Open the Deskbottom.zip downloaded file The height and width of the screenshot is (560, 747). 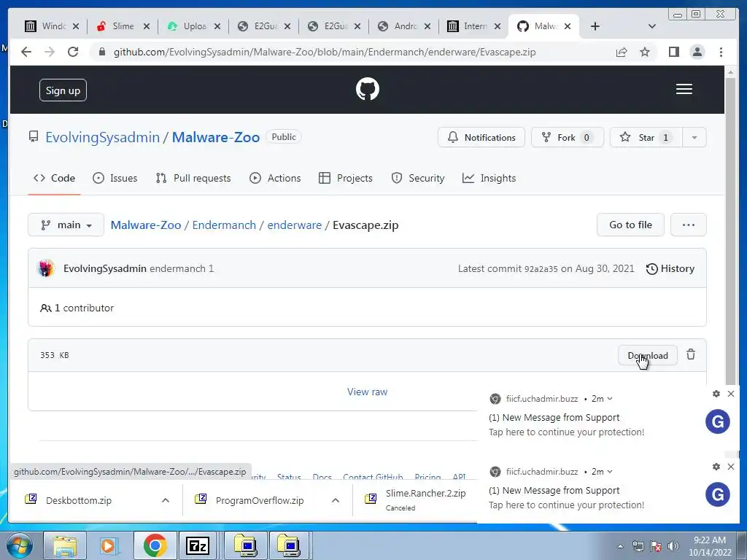(79, 500)
